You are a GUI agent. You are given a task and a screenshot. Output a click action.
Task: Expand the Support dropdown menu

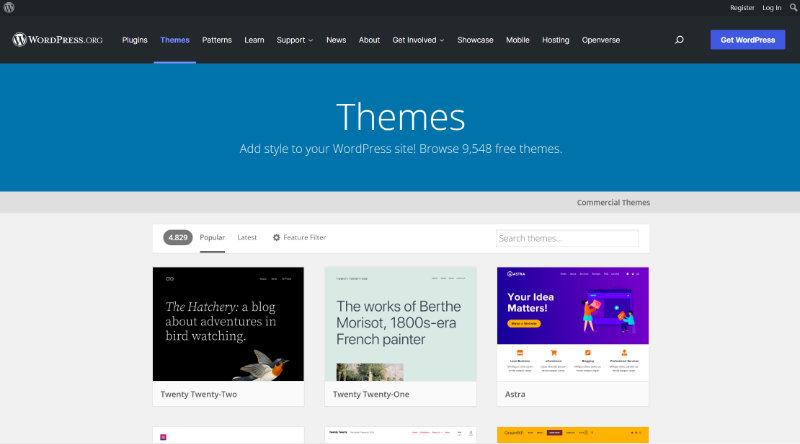294,40
